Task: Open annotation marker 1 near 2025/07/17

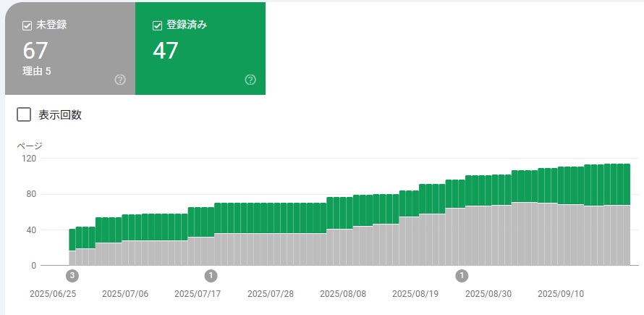Action: click(211, 276)
